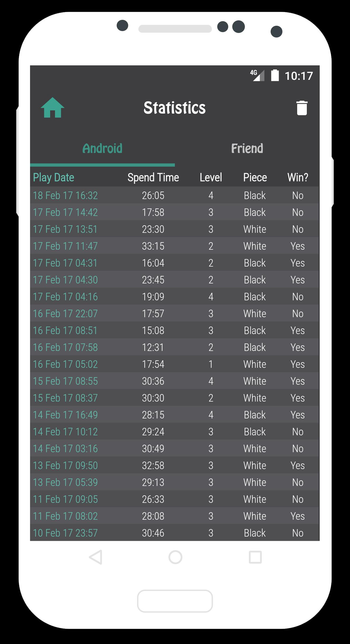The image size is (350, 644).
Task: Tap the 10 Feb 17 23:57 row
Action: [174, 533]
